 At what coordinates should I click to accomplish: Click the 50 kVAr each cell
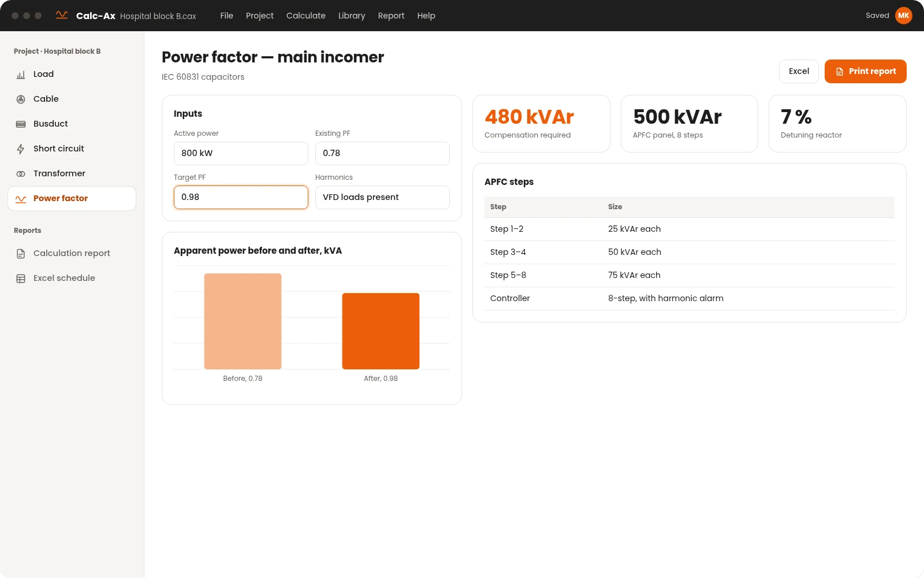[635, 252]
